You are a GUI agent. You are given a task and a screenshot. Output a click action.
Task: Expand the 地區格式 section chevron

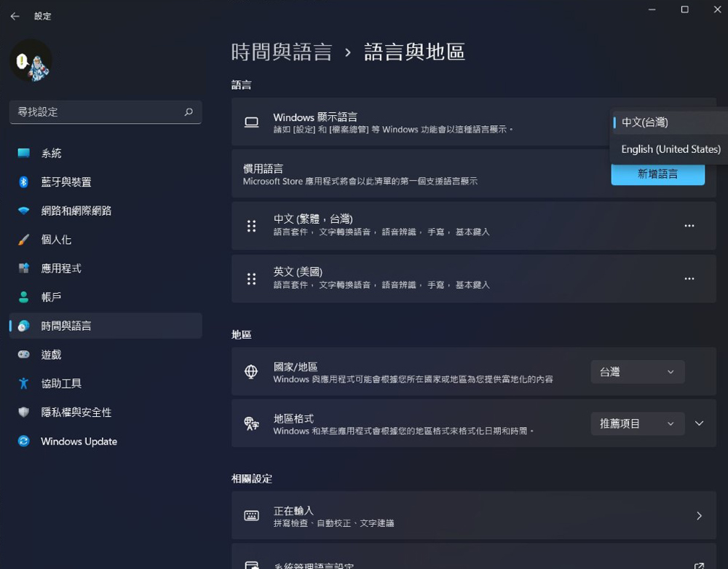tap(699, 423)
